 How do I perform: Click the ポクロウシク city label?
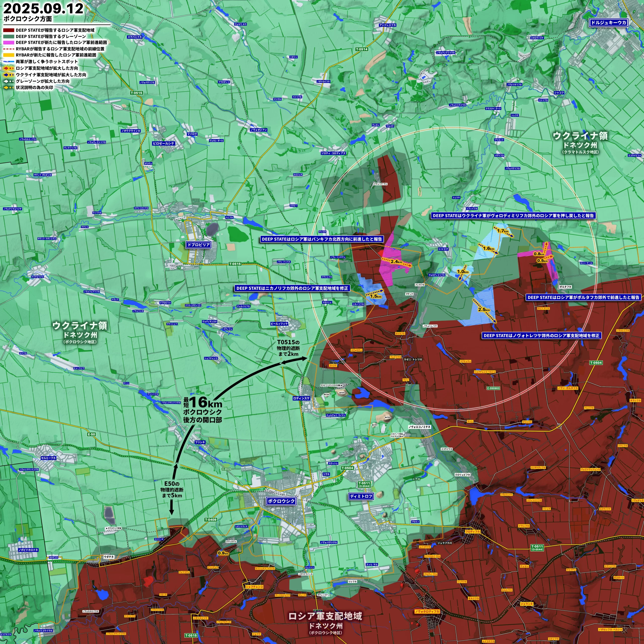[x=281, y=501]
